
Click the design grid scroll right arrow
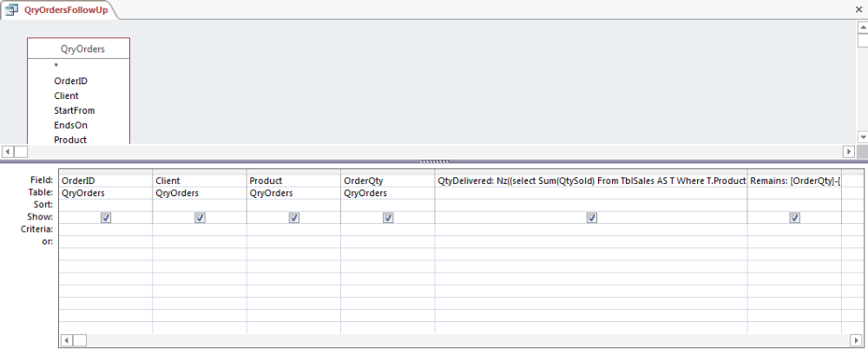849,339
